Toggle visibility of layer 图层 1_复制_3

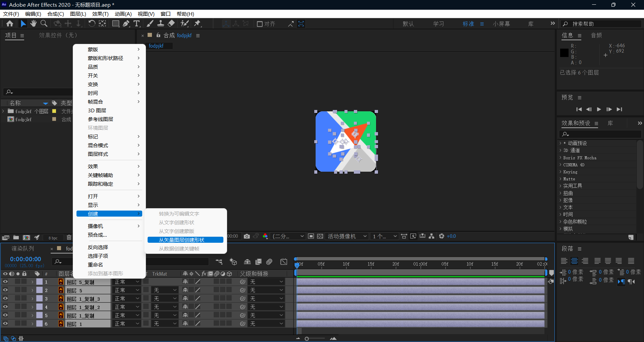point(5,298)
